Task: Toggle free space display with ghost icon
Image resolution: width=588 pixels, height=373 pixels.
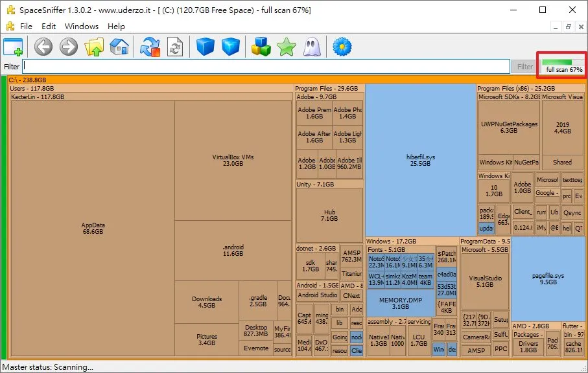Action: pyautogui.click(x=312, y=47)
